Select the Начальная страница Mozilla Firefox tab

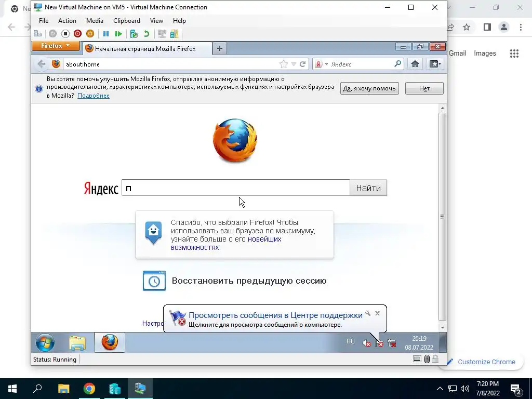pyautogui.click(x=147, y=48)
